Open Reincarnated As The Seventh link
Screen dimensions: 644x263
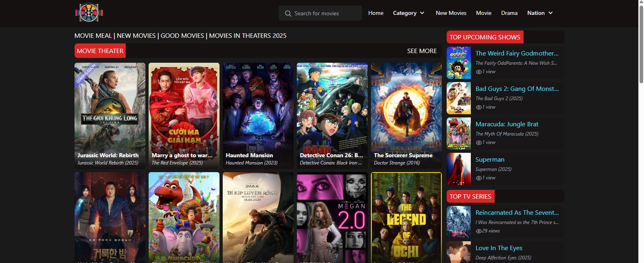[517, 212]
